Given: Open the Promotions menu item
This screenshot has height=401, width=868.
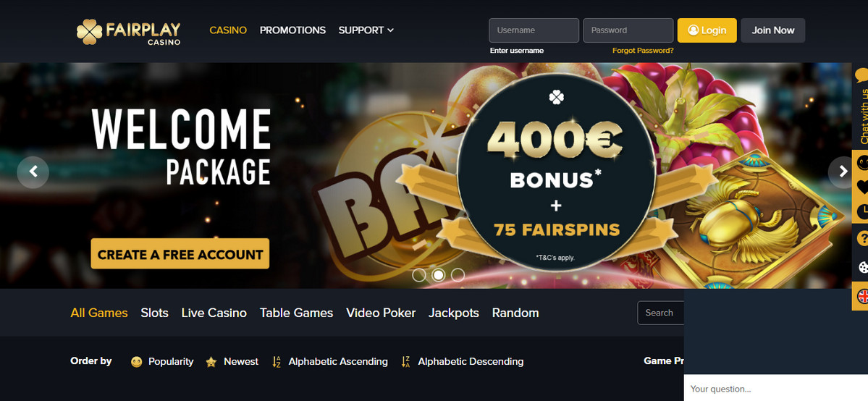Looking at the screenshot, I should tap(293, 30).
